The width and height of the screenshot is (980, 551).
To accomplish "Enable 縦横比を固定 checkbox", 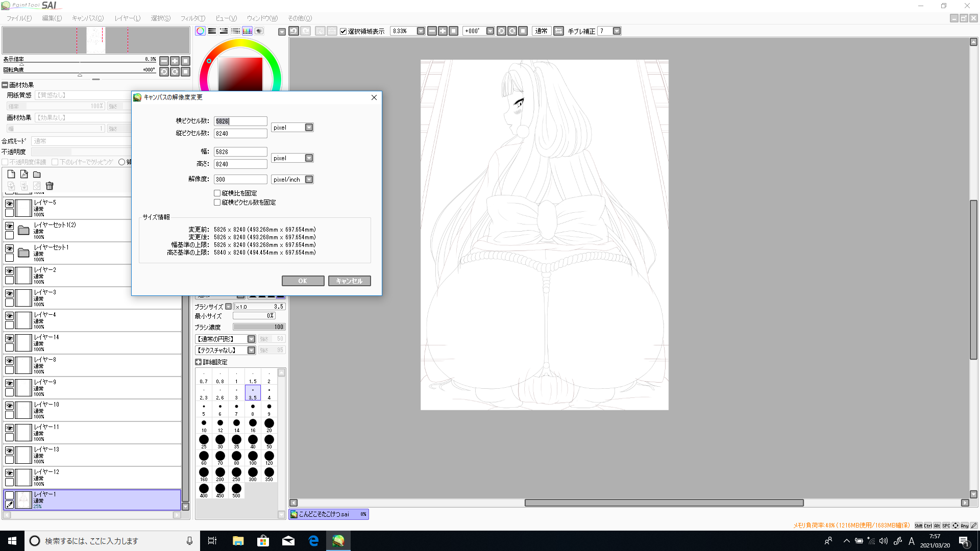I will (x=217, y=193).
